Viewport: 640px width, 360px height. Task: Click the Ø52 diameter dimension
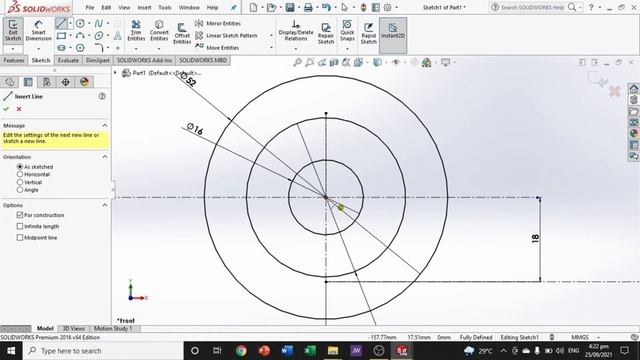click(x=189, y=79)
